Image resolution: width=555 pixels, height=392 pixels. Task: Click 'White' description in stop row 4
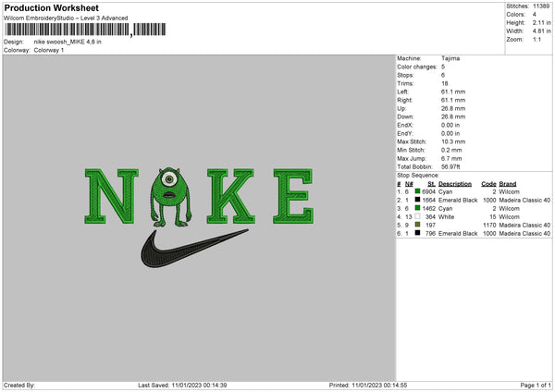[447, 216]
